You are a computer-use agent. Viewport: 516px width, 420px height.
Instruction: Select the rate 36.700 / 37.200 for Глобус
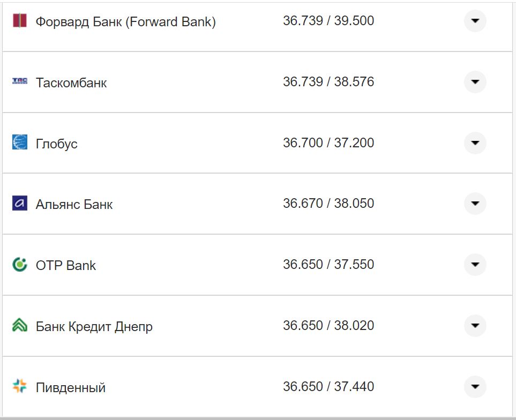(x=330, y=143)
